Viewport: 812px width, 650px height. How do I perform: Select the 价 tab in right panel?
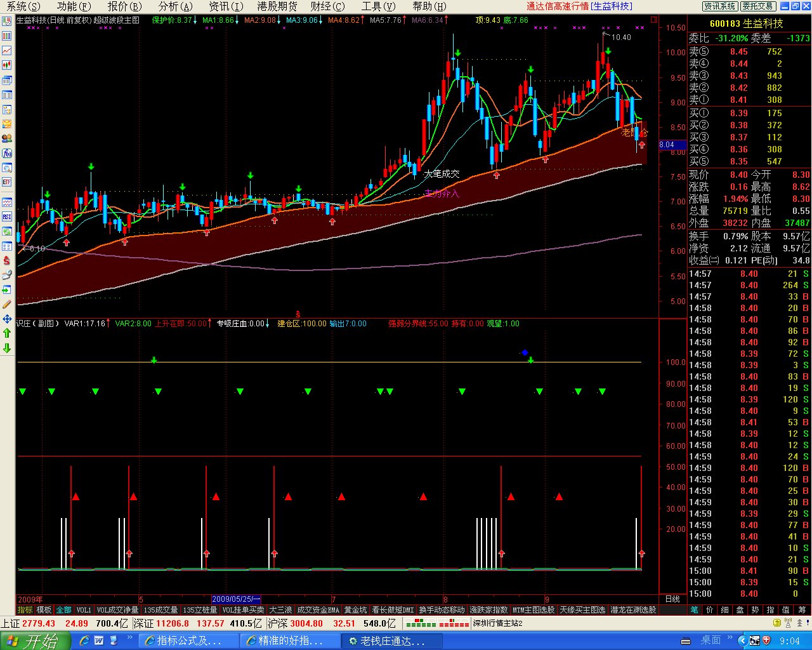tap(710, 609)
